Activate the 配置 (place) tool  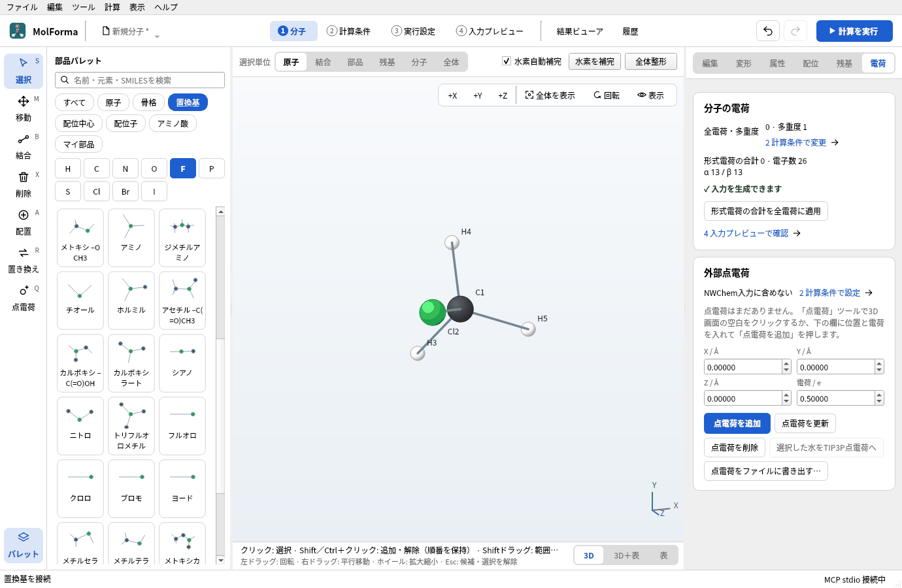(24, 222)
